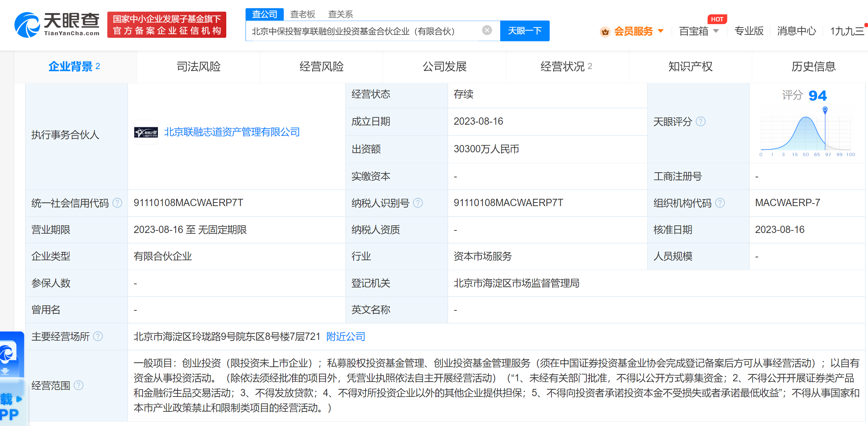The width and height of the screenshot is (868, 426).
Task: Click help icon beside 组织机构代码
Action: coord(720,203)
